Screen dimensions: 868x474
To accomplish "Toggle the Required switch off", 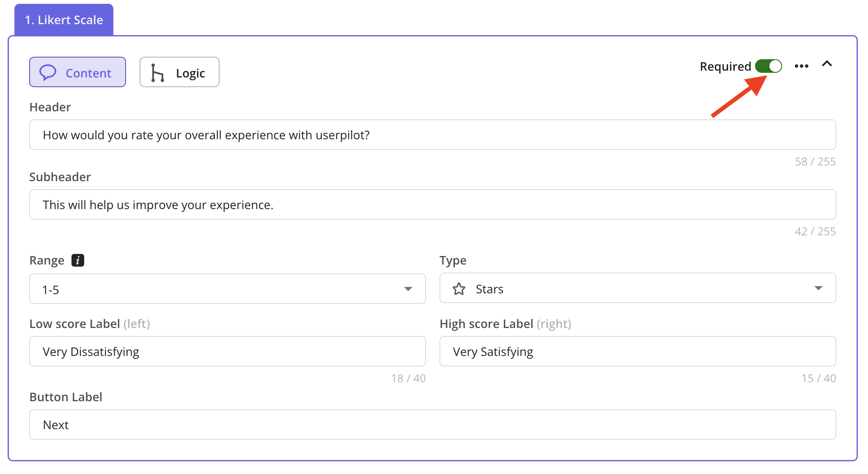I will [769, 66].
